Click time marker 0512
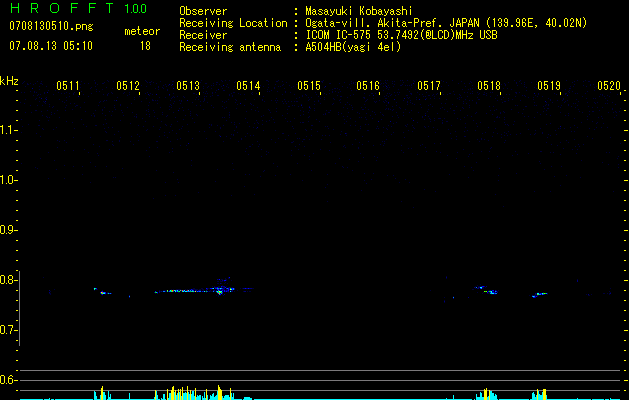 coord(128,86)
